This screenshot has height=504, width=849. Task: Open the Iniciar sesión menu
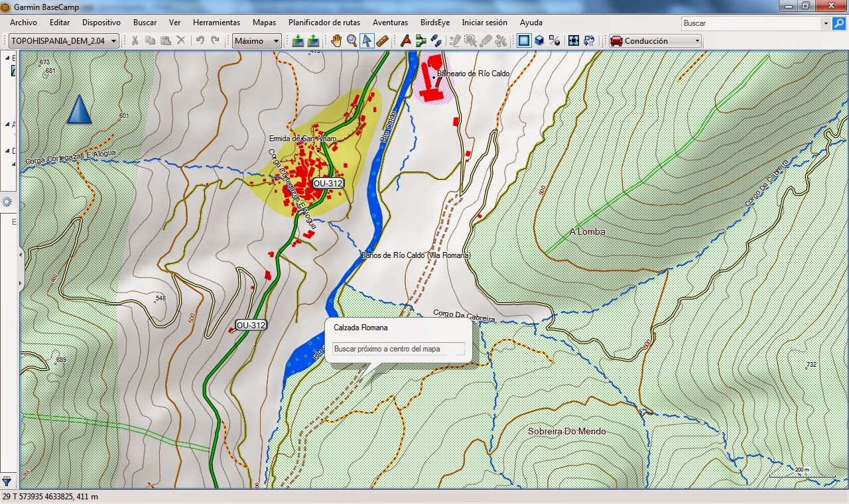point(484,23)
